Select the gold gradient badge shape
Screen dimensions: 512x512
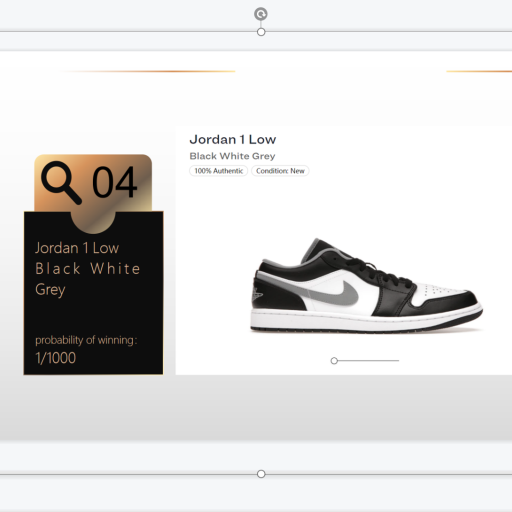point(93,193)
